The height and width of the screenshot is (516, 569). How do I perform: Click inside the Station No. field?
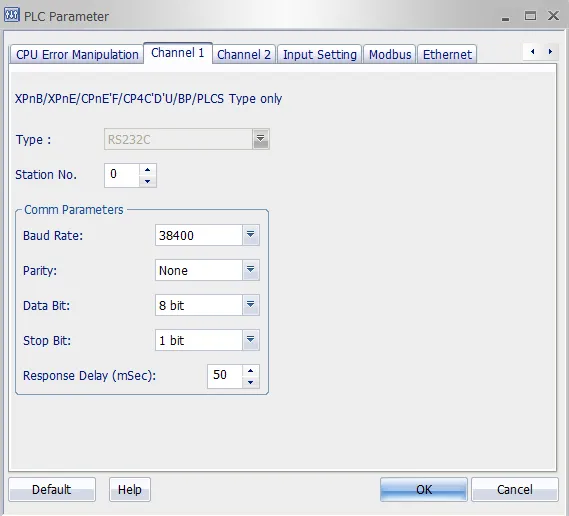[122, 175]
